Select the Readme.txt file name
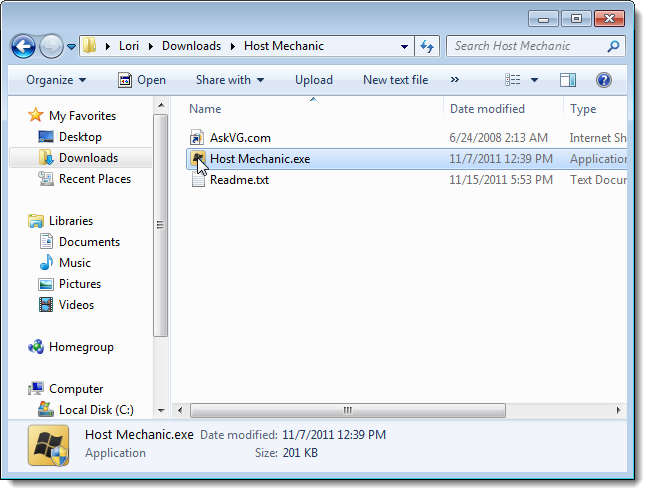650x495 pixels. click(239, 180)
